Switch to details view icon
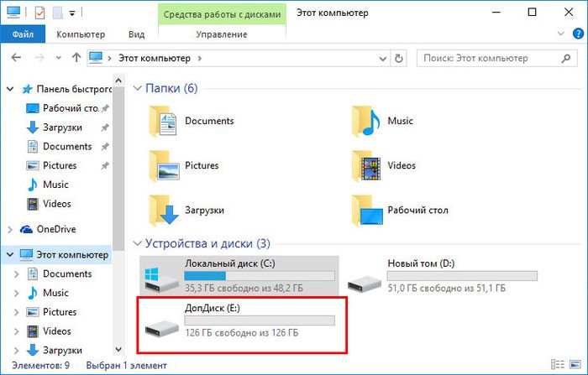The height and width of the screenshot is (375, 588). point(558,364)
